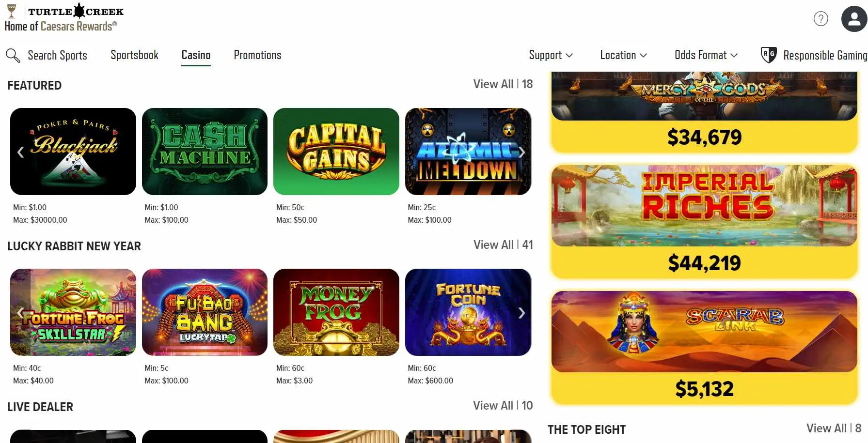Open the user account profile icon
This screenshot has height=443, width=868.
point(854,19)
